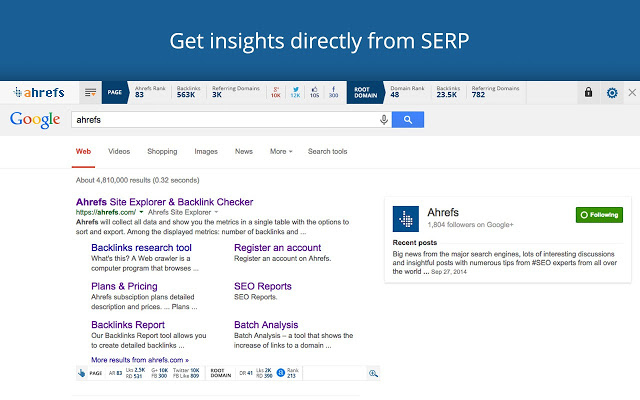Click the '1,804 followers on Google+' text
Image resolution: width=640 pixels, height=400 pixels.
470,224
